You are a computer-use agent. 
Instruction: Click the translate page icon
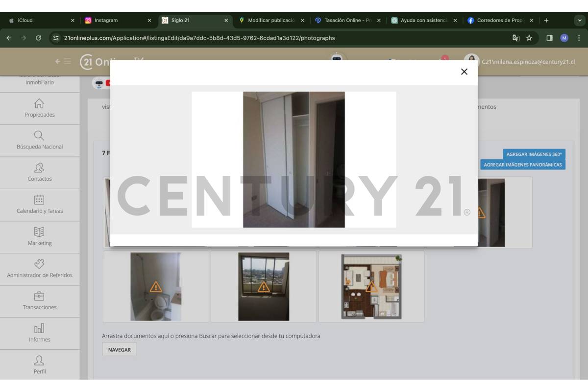516,38
